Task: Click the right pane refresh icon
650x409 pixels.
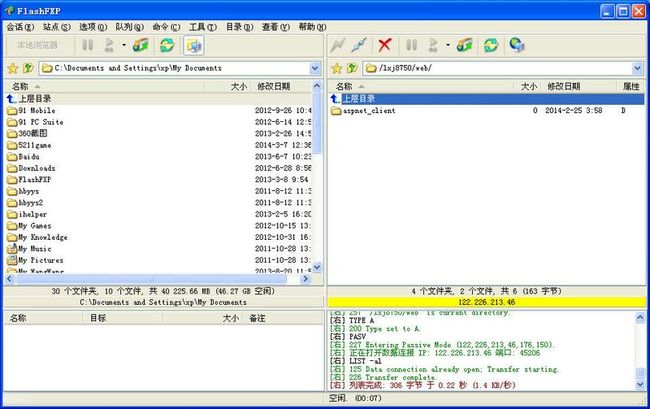Action: pyautogui.click(x=491, y=45)
